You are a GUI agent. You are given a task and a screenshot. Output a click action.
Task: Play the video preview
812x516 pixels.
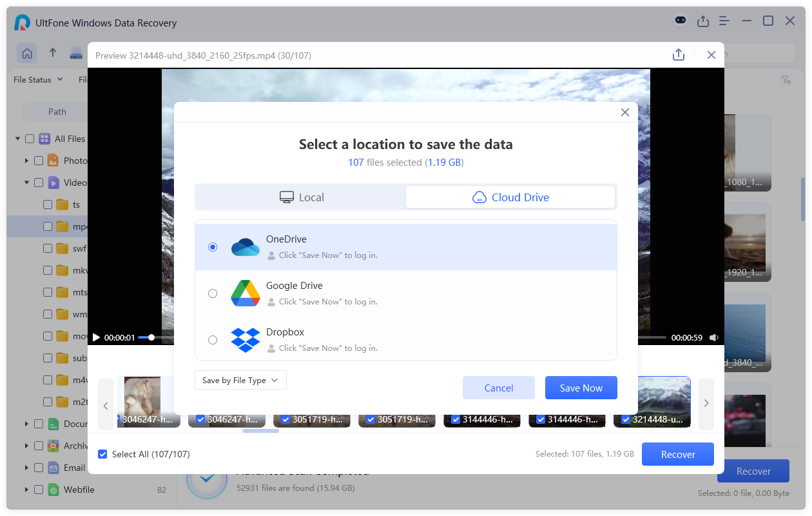[97, 337]
